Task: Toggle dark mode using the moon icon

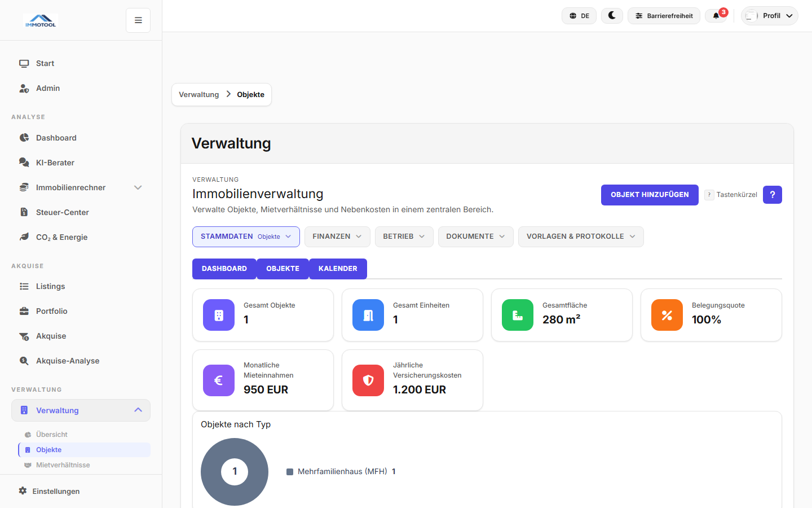Action: point(612,15)
